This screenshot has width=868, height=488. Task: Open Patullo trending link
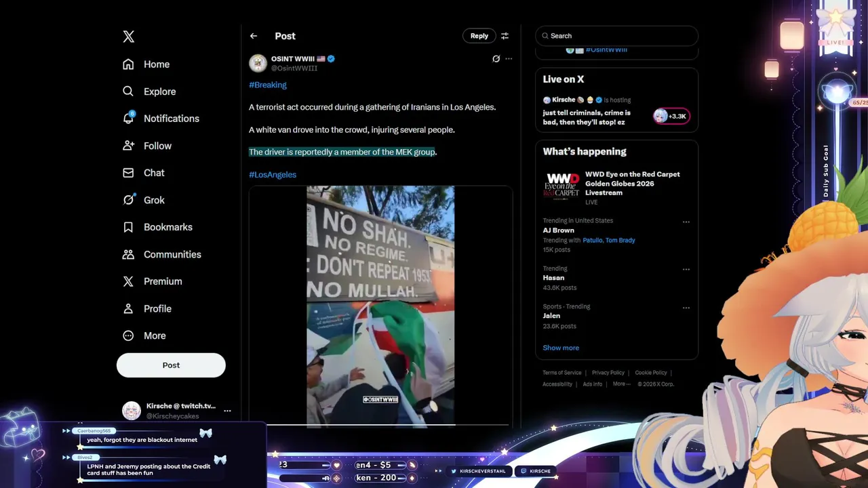click(593, 240)
